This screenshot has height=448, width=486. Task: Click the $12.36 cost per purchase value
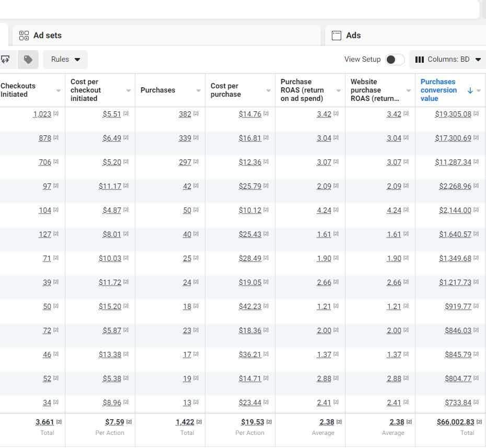250,163
